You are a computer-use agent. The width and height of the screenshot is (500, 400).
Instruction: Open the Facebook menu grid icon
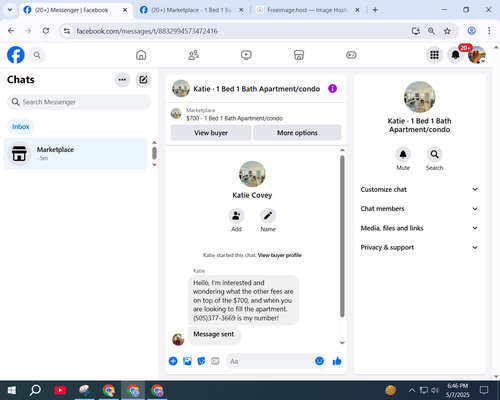click(x=434, y=55)
